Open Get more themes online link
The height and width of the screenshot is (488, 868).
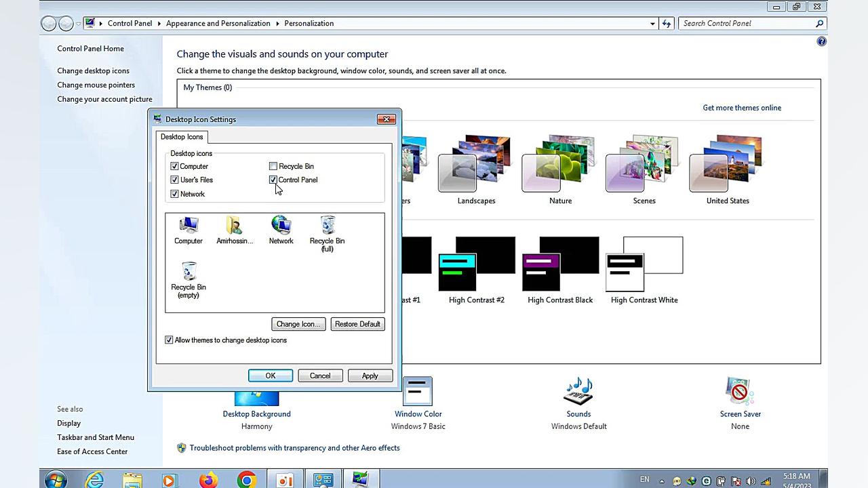pyautogui.click(x=742, y=108)
